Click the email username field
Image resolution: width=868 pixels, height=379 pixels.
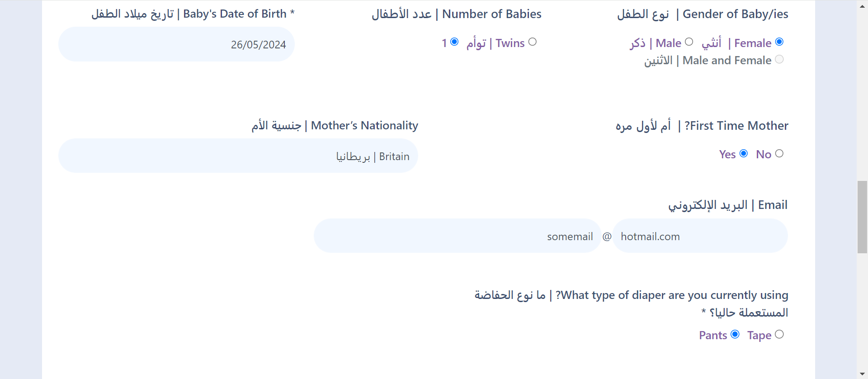click(x=457, y=236)
